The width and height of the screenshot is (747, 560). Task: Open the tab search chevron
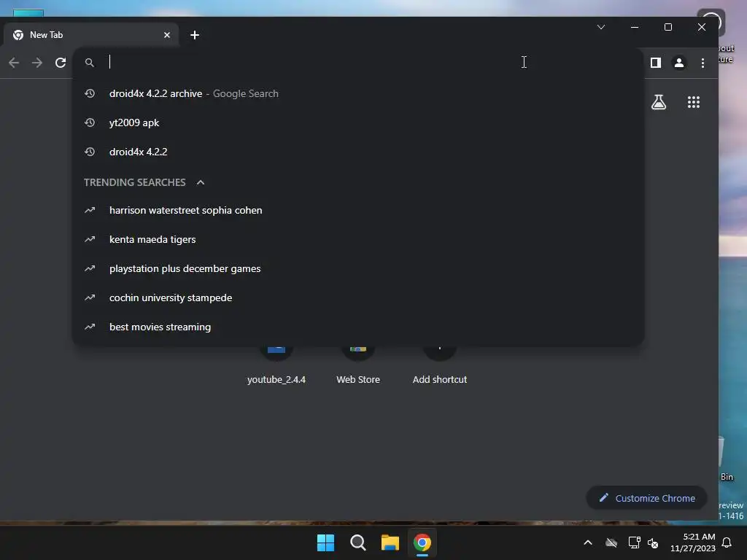click(601, 27)
